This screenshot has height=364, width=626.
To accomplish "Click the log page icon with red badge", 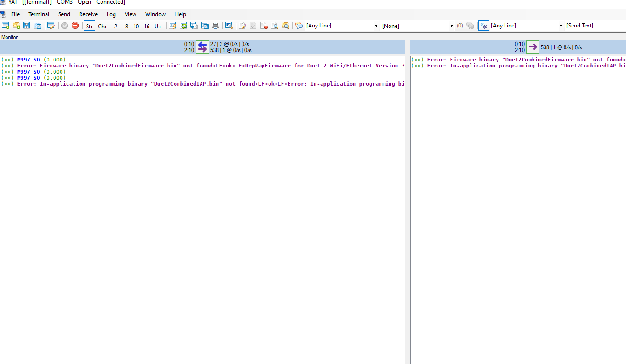I will [263, 26].
